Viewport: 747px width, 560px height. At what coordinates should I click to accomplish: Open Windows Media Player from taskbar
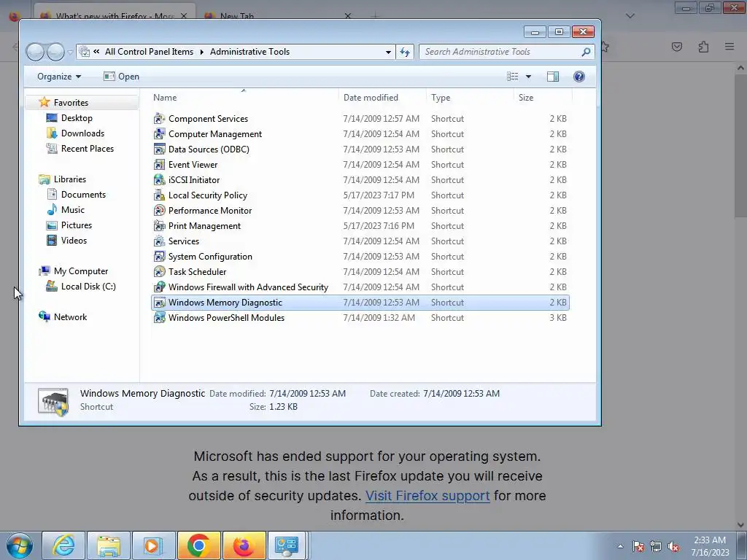(153, 545)
